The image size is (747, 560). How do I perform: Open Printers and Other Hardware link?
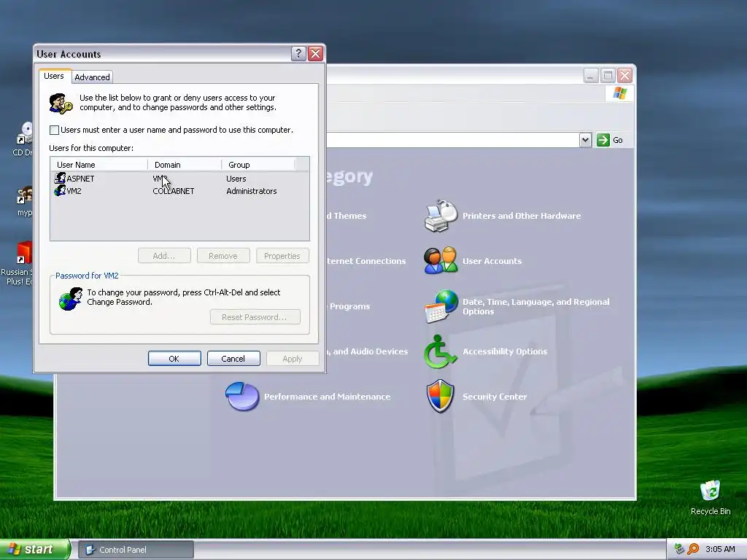point(522,216)
